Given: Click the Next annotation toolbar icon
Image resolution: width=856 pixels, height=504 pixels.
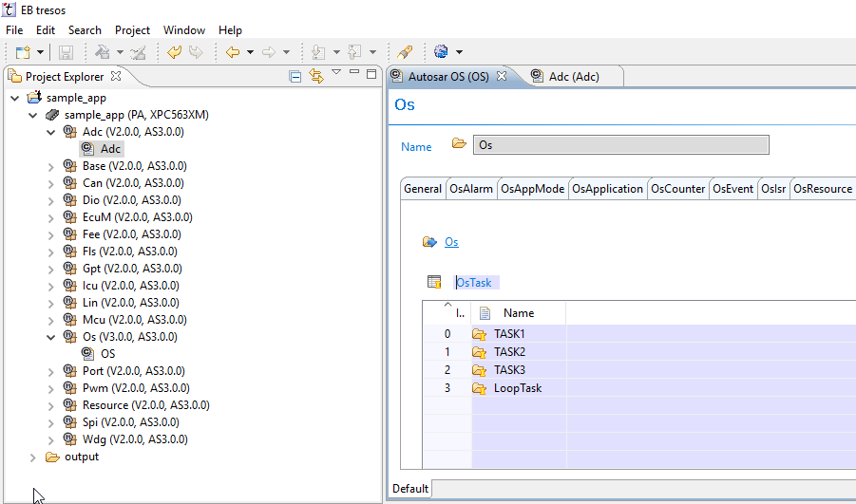Looking at the screenshot, I should click(x=318, y=52).
